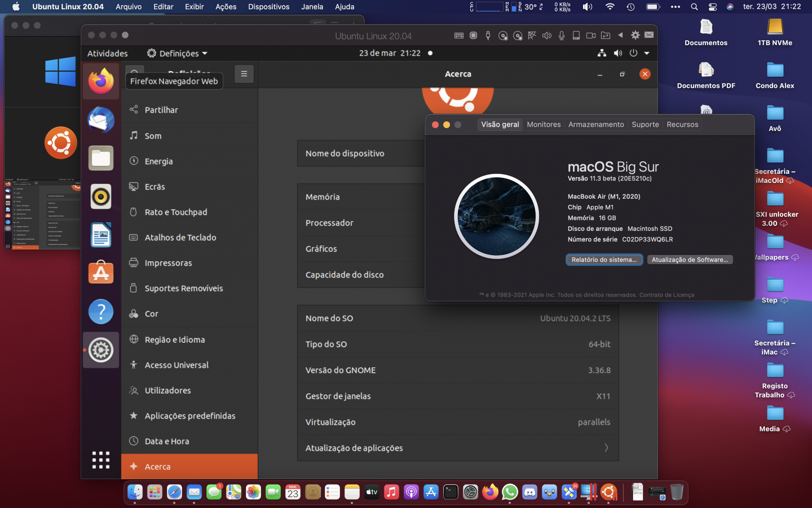Image resolution: width=812 pixels, height=508 pixels.
Task: Click Atualização de Software button
Action: point(689,260)
